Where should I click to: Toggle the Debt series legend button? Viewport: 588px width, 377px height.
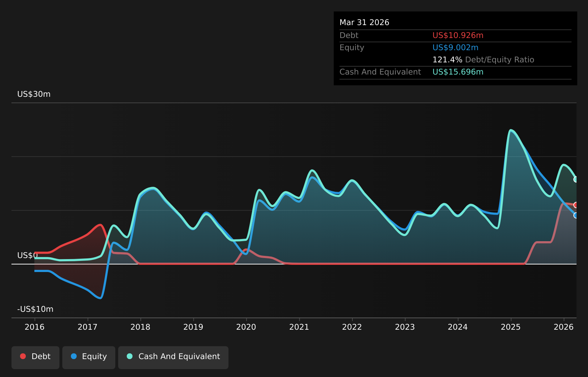point(35,357)
